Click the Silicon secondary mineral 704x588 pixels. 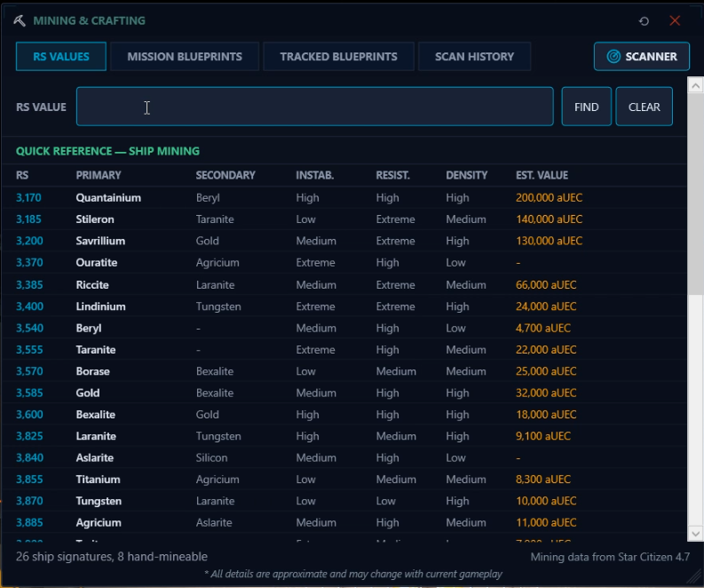point(211,457)
